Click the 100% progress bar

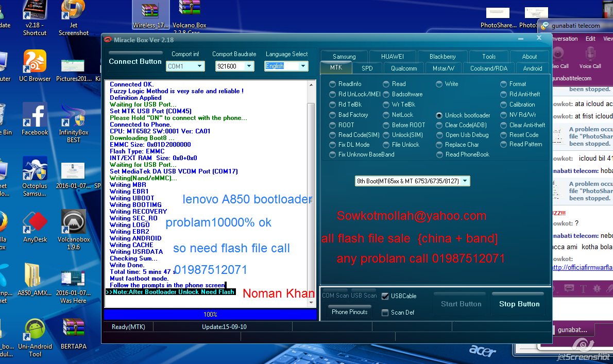[210, 315]
